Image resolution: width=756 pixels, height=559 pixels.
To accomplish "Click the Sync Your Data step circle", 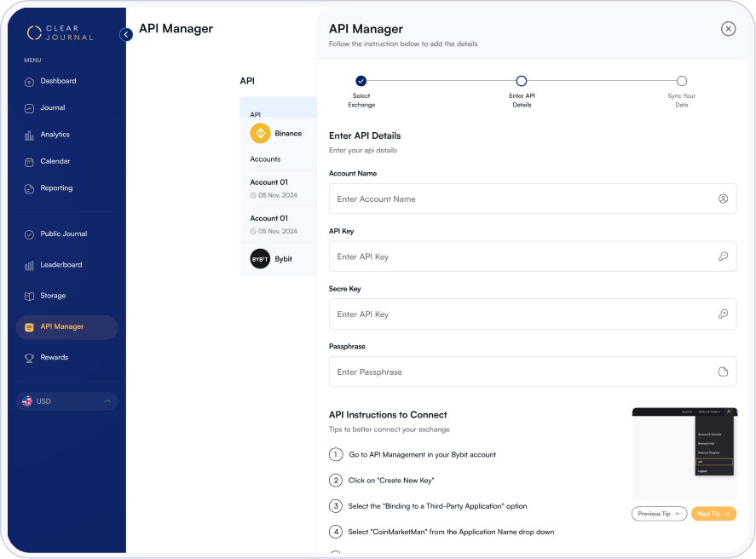I will pos(682,81).
